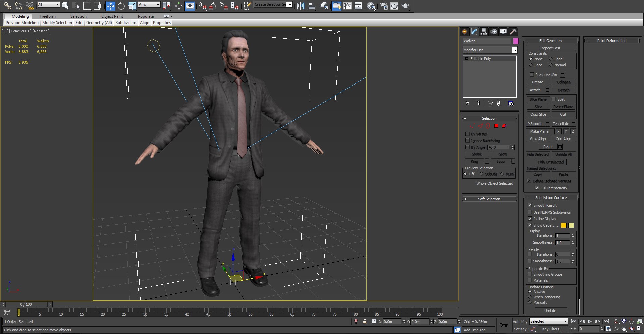The width and height of the screenshot is (644, 334).
Task: Open the Populate ribbon tab
Action: (x=146, y=16)
